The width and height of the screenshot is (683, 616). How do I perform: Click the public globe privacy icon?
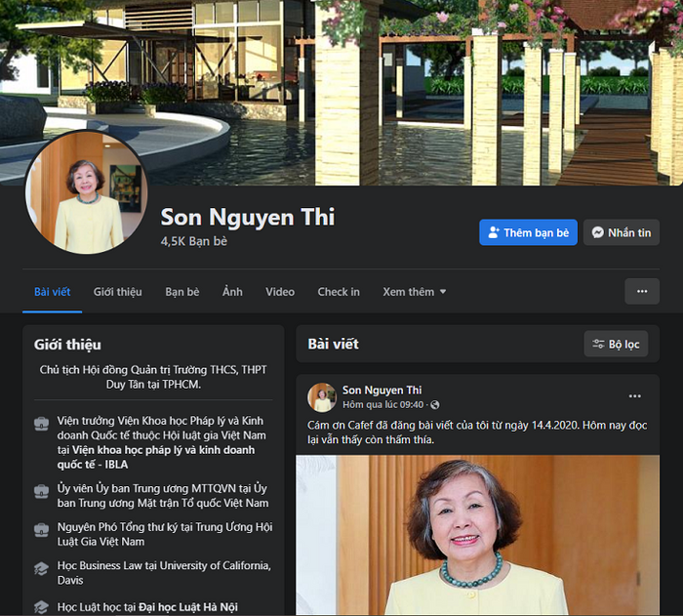coord(435,404)
